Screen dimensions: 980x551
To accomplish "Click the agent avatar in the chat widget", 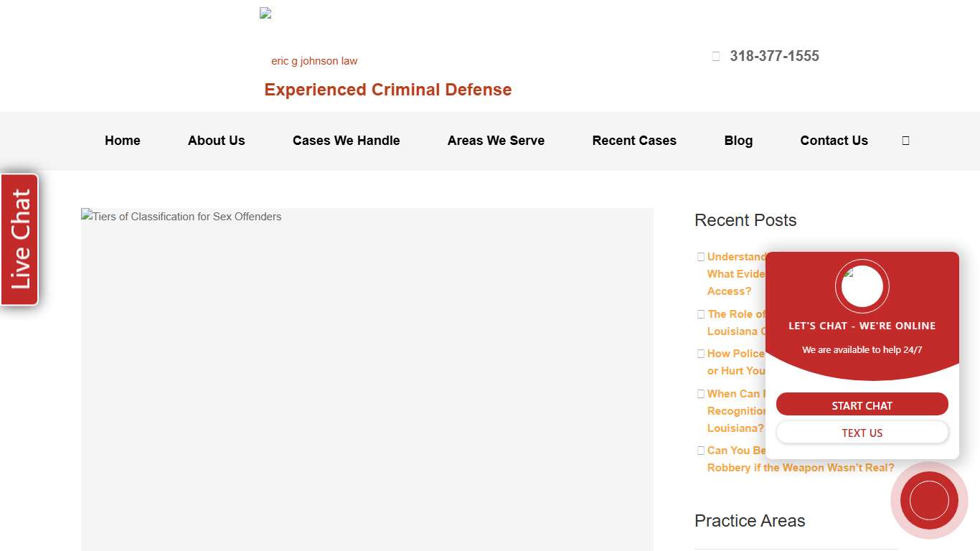I will click(x=862, y=286).
